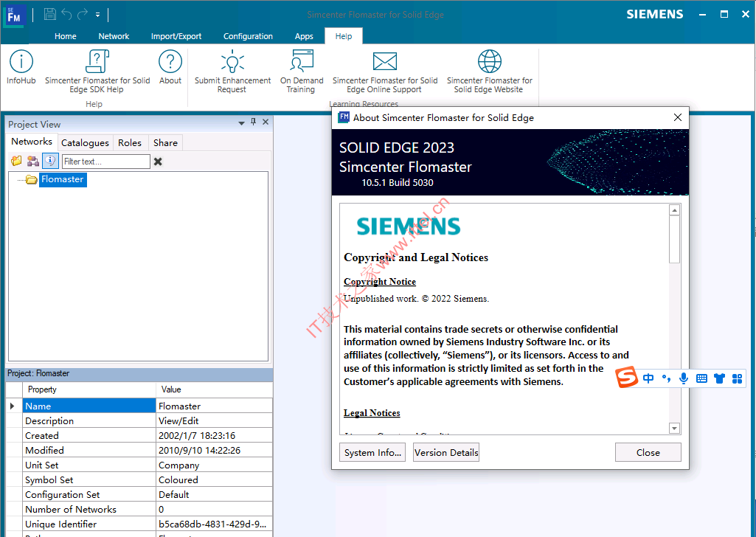Switch to the Catalogues tab
756x537 pixels.
(x=85, y=142)
